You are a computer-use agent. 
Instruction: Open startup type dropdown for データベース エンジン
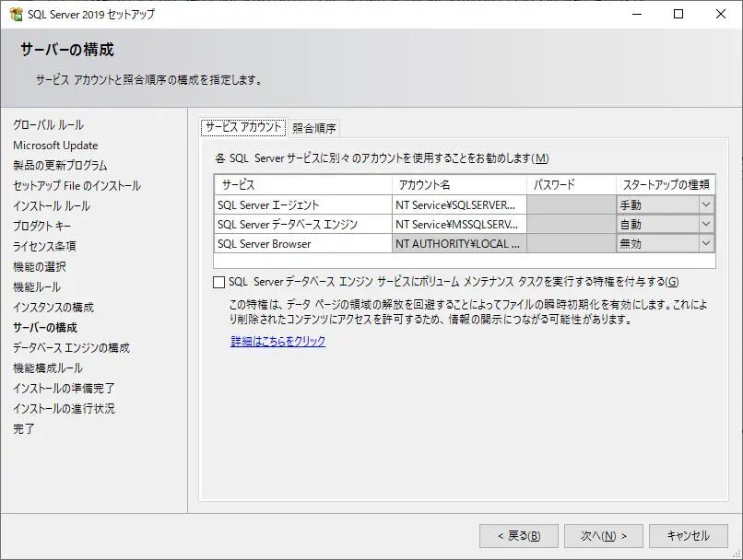tap(705, 224)
